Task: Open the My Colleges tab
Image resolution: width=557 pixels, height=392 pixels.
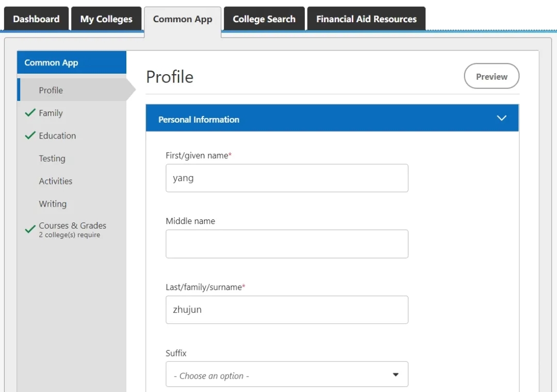Action: (106, 19)
